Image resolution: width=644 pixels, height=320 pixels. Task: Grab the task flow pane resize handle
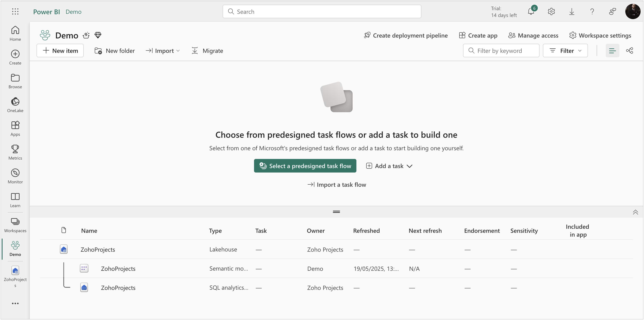pyautogui.click(x=336, y=212)
